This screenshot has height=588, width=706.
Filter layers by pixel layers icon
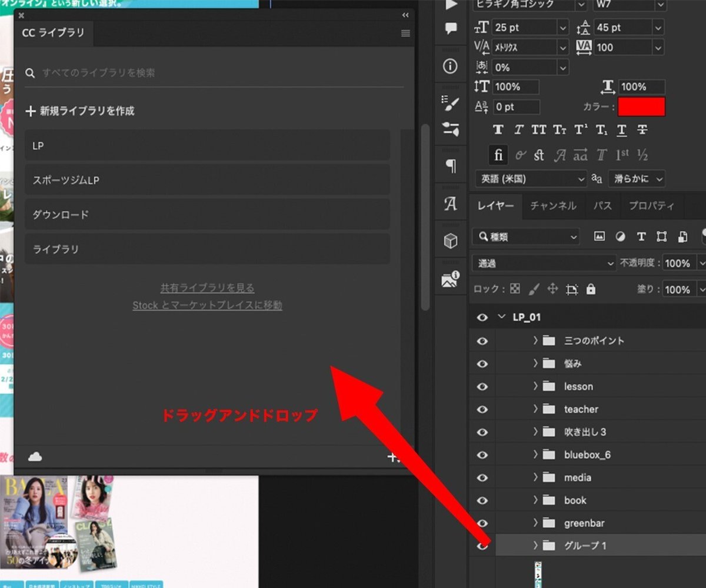600,236
